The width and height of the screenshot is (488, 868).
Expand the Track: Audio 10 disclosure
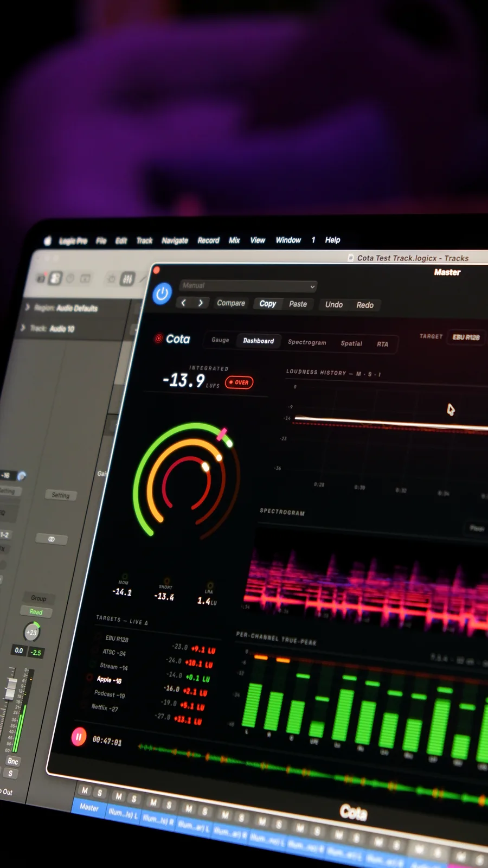click(x=23, y=328)
